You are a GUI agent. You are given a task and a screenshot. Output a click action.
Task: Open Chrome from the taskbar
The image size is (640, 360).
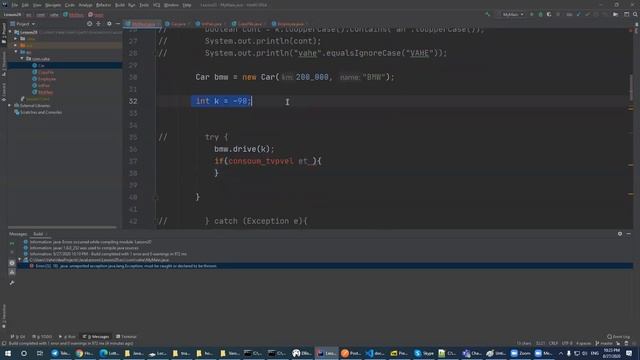click(84, 353)
